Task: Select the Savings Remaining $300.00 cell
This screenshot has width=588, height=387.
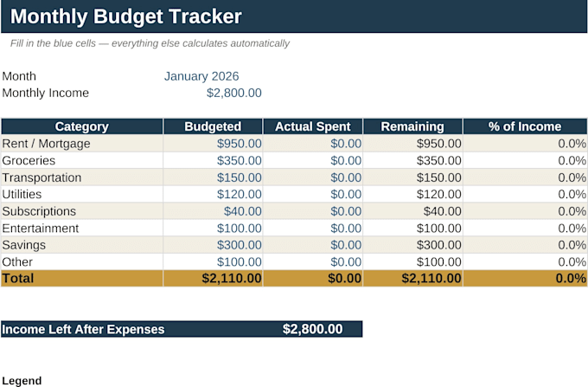Action: point(412,245)
